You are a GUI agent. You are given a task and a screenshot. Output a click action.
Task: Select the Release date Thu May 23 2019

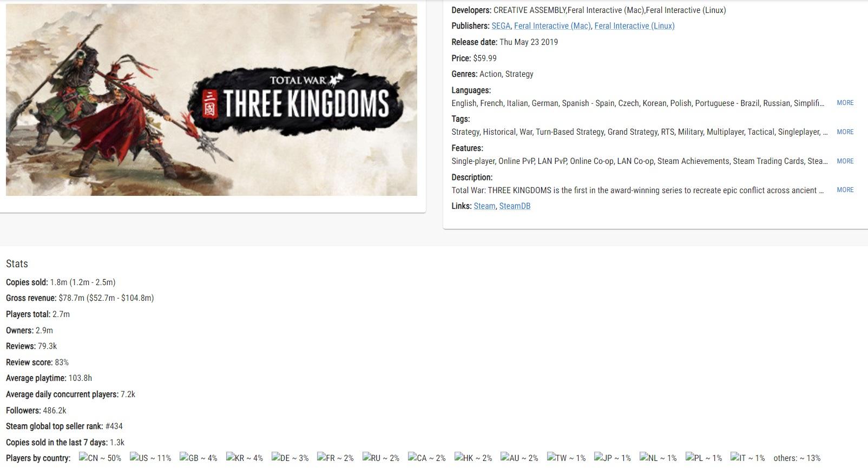[505, 42]
